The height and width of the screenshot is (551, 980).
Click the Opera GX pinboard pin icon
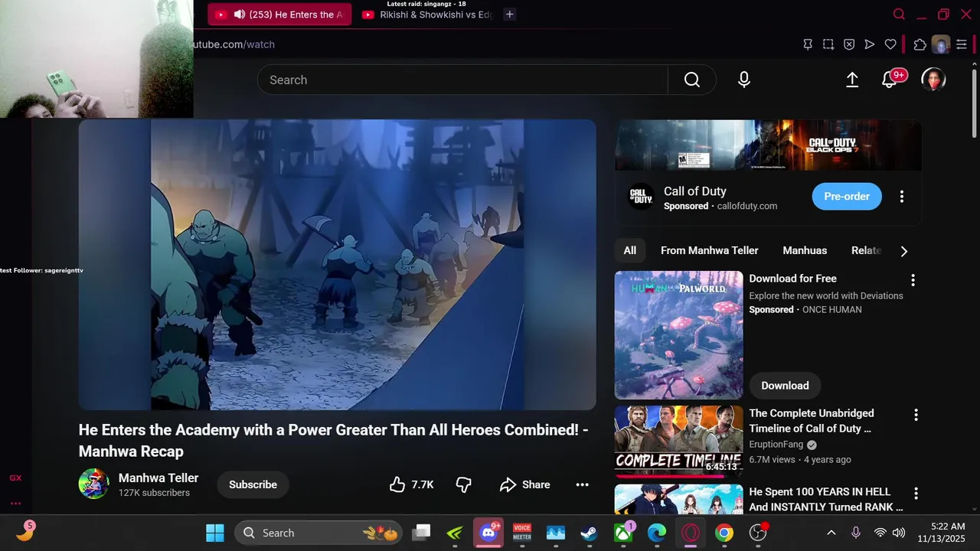[x=808, y=44]
